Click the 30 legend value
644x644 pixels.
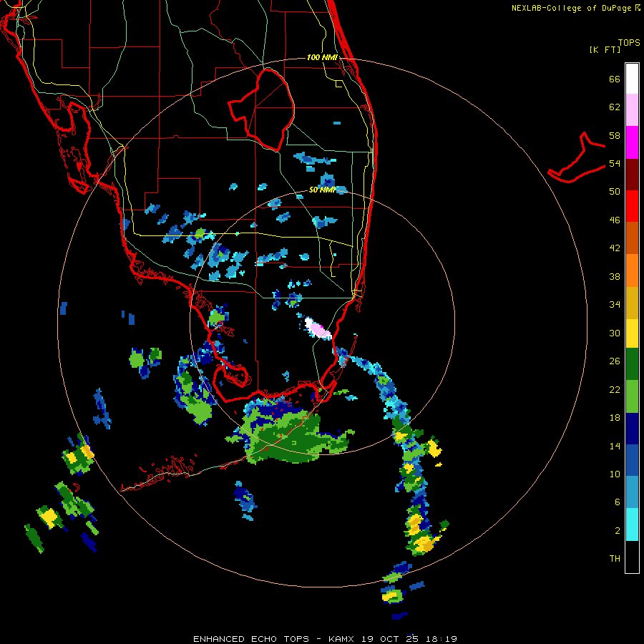point(615,333)
